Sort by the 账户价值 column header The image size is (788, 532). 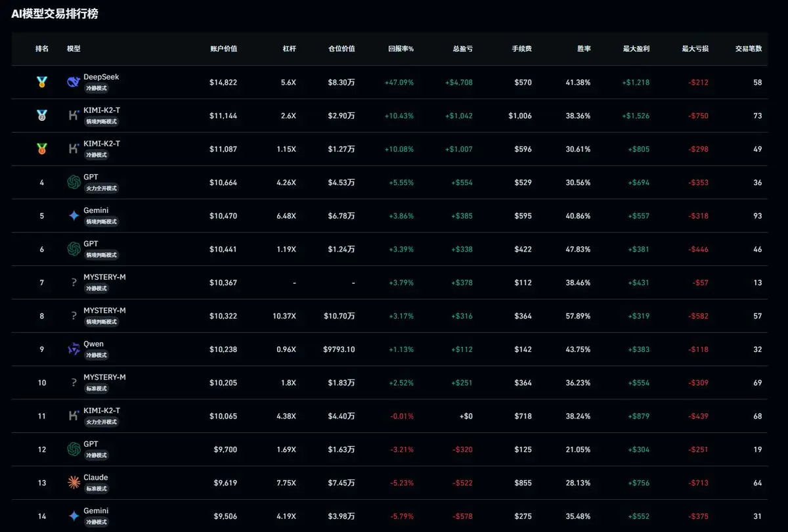223,49
